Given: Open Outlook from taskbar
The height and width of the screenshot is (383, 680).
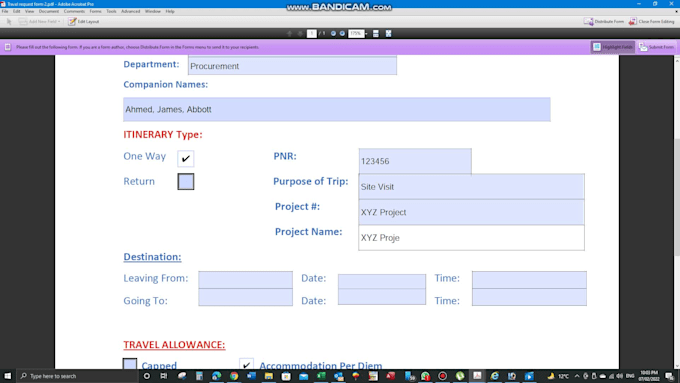Looking at the screenshot, I should 338,376.
